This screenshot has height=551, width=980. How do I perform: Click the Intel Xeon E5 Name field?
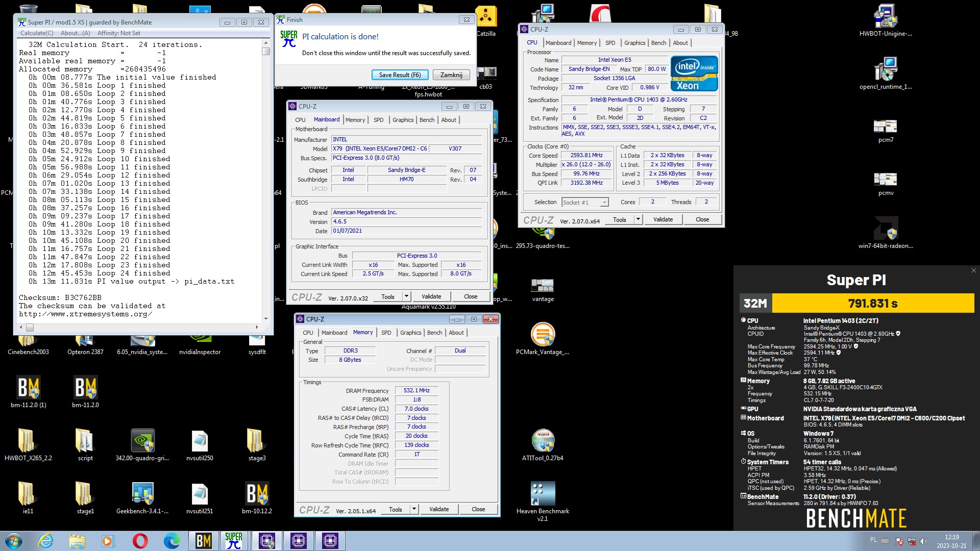tap(615, 60)
